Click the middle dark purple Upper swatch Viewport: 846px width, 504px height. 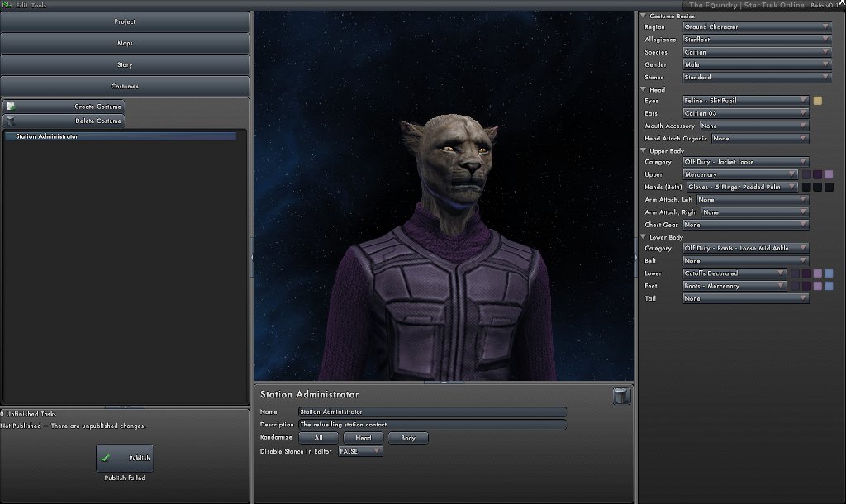point(818,174)
